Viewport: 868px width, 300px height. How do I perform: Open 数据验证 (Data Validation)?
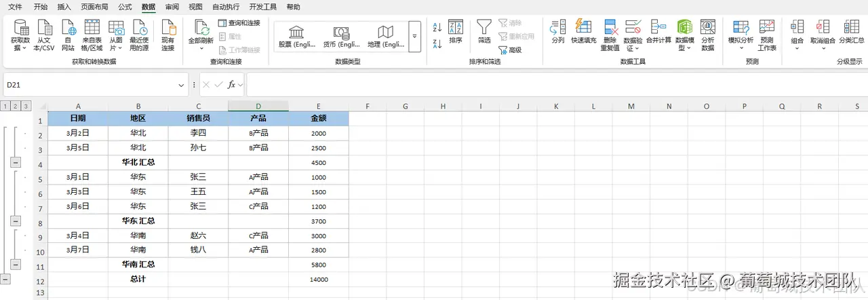633,35
